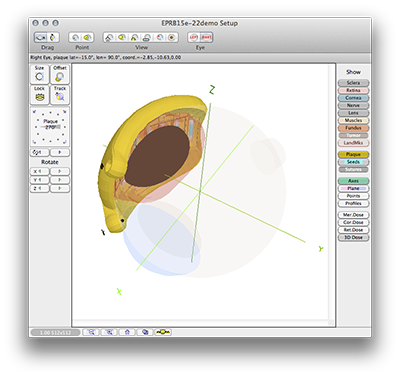Rotate Y axis positive direction
400x377 pixels.
(60, 180)
